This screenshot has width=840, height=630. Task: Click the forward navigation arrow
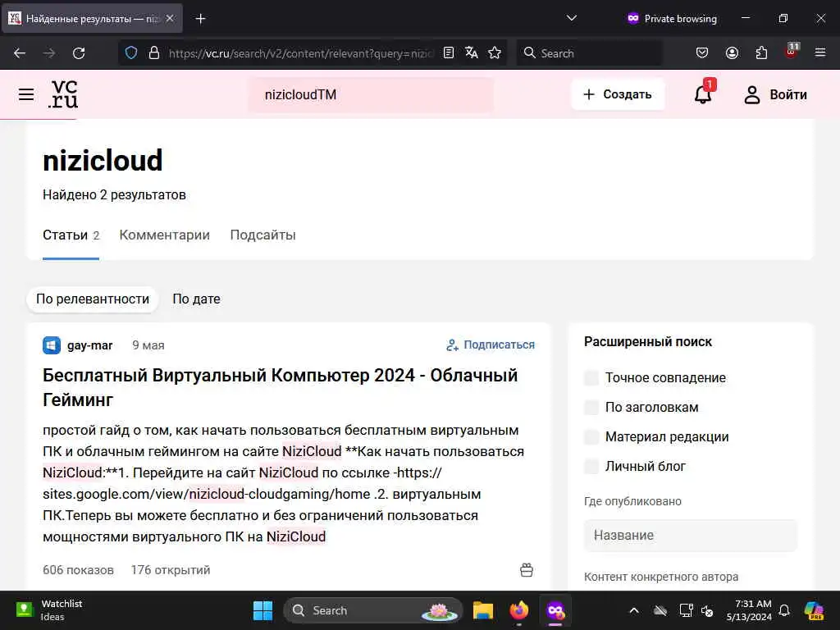coord(49,53)
